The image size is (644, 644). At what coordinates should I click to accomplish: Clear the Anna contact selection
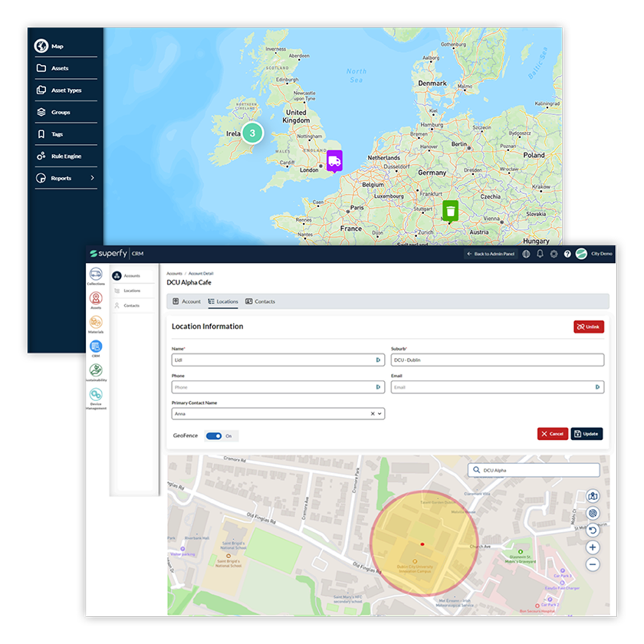373,413
